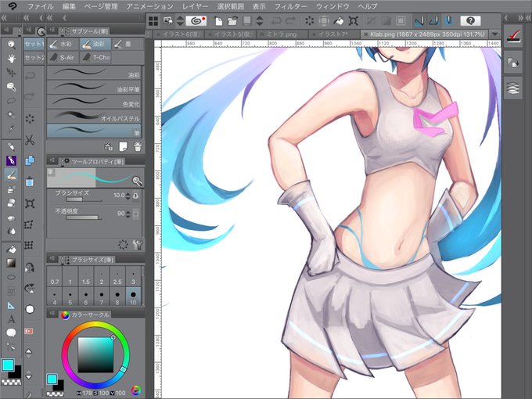The height and width of the screenshot is (399, 532).
Task: Toggle Snap to Ruler in command bar
Action: coord(419,21)
